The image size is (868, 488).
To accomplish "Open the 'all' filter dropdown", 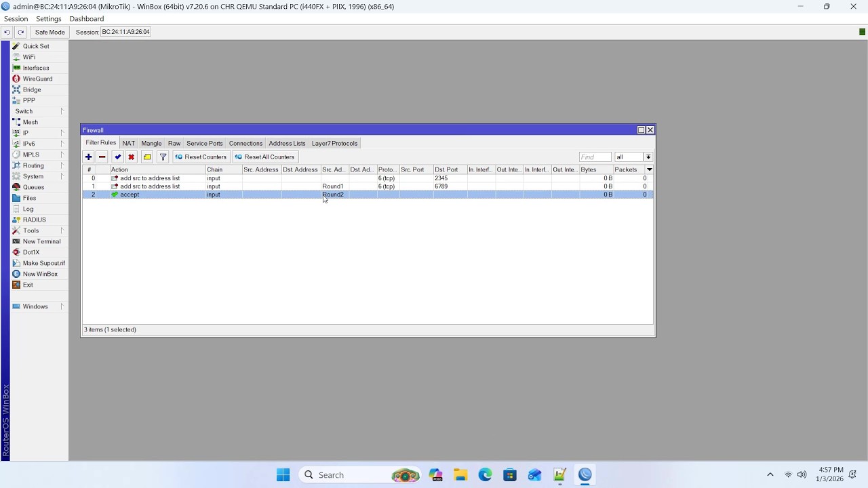I will (x=648, y=157).
